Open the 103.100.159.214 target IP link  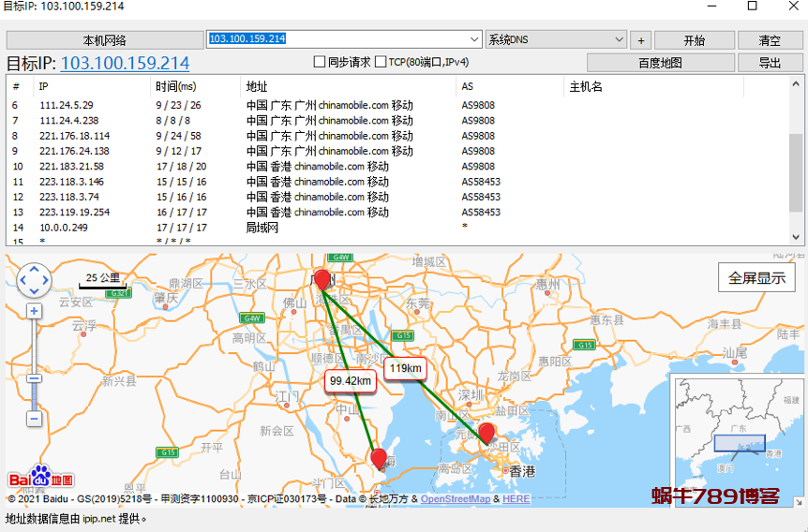pyautogui.click(x=125, y=64)
